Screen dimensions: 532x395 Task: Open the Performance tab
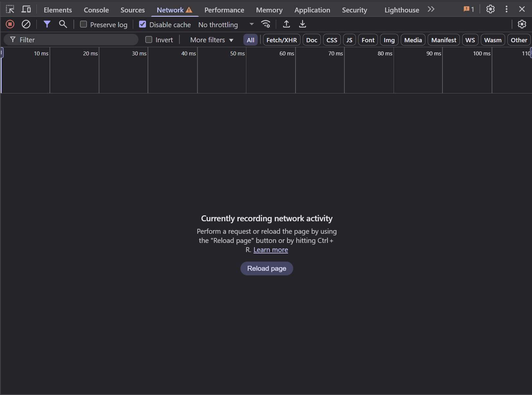coord(224,10)
